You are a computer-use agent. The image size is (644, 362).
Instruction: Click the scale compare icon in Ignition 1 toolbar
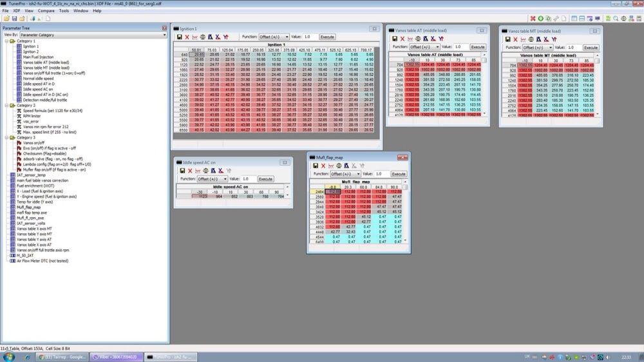pos(202,37)
